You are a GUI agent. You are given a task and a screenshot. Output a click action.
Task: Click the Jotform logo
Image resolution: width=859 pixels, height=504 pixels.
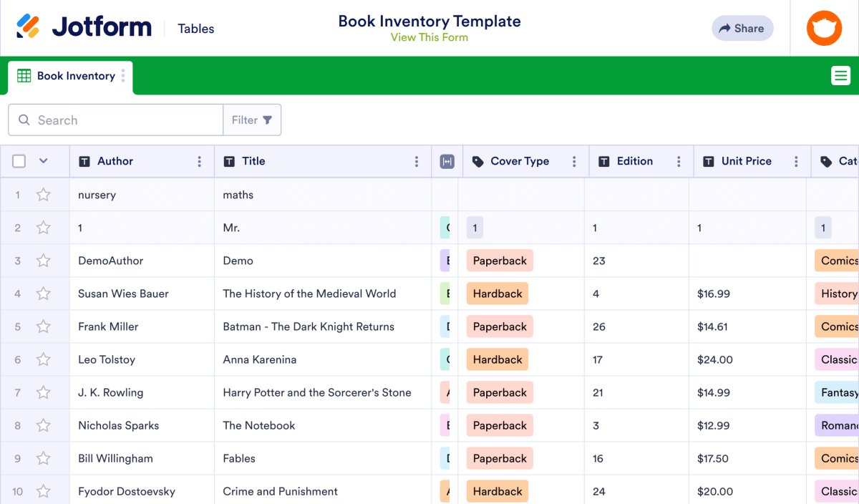(x=82, y=26)
